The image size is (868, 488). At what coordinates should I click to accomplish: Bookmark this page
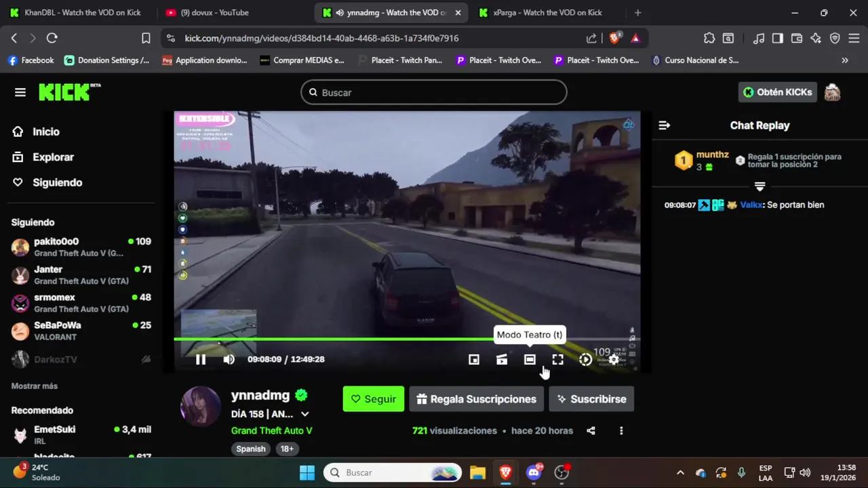tap(146, 39)
